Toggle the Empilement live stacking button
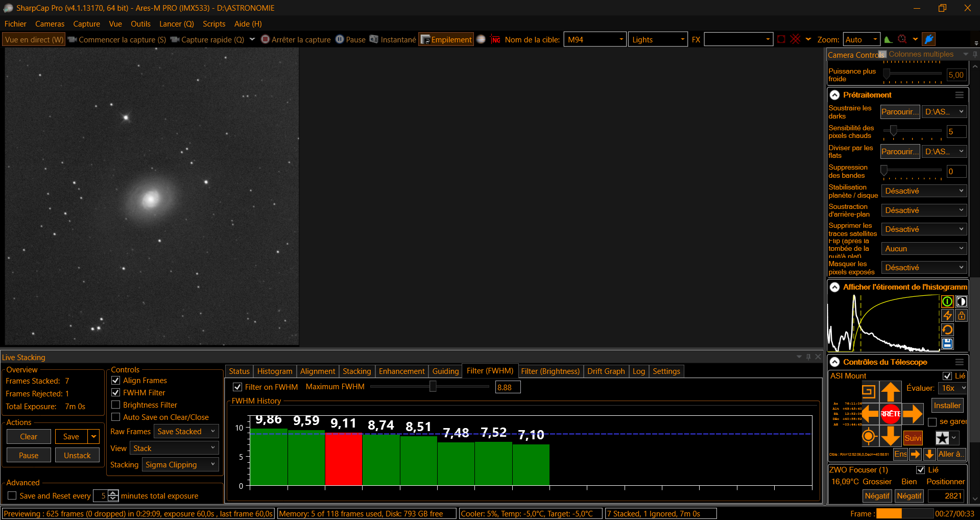The height and width of the screenshot is (520, 980). 446,40
